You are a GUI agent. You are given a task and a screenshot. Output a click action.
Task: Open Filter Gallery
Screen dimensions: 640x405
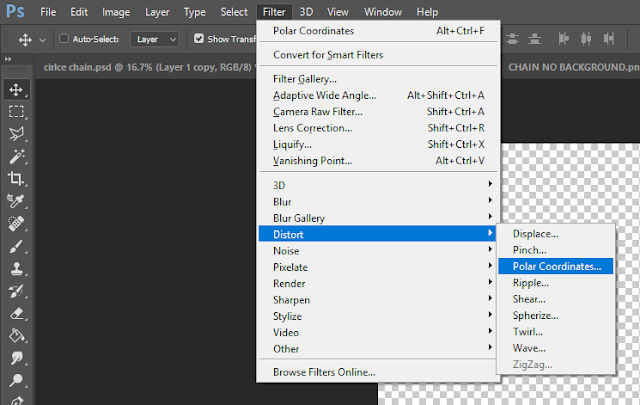coord(378,79)
